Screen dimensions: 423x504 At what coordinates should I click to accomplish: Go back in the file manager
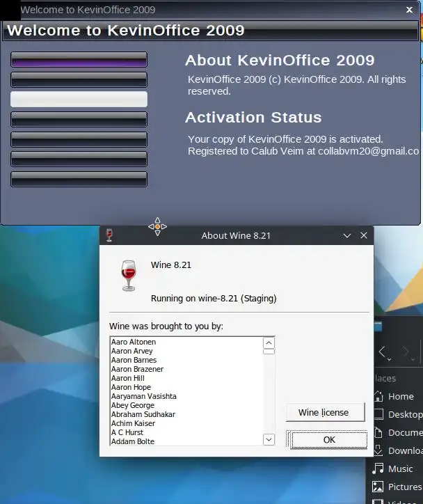pos(383,352)
